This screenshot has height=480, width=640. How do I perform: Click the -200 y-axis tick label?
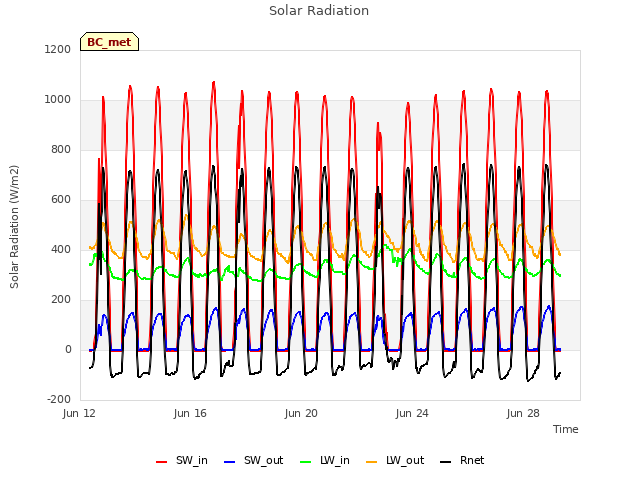pyautogui.click(x=59, y=399)
